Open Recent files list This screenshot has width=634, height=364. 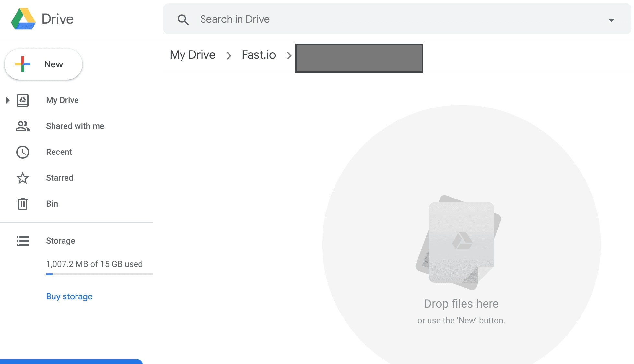59,152
